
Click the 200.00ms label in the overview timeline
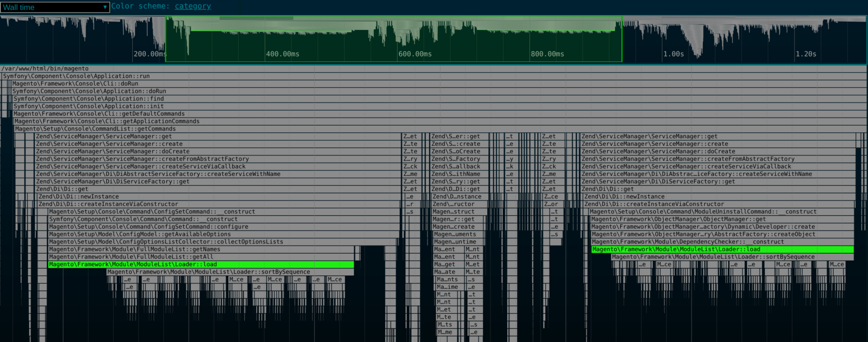point(150,54)
